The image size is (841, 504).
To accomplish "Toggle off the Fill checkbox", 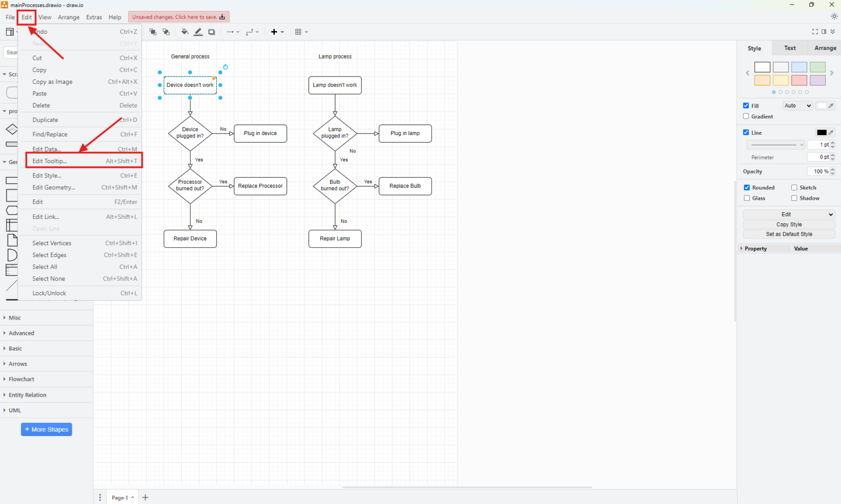I will [746, 106].
